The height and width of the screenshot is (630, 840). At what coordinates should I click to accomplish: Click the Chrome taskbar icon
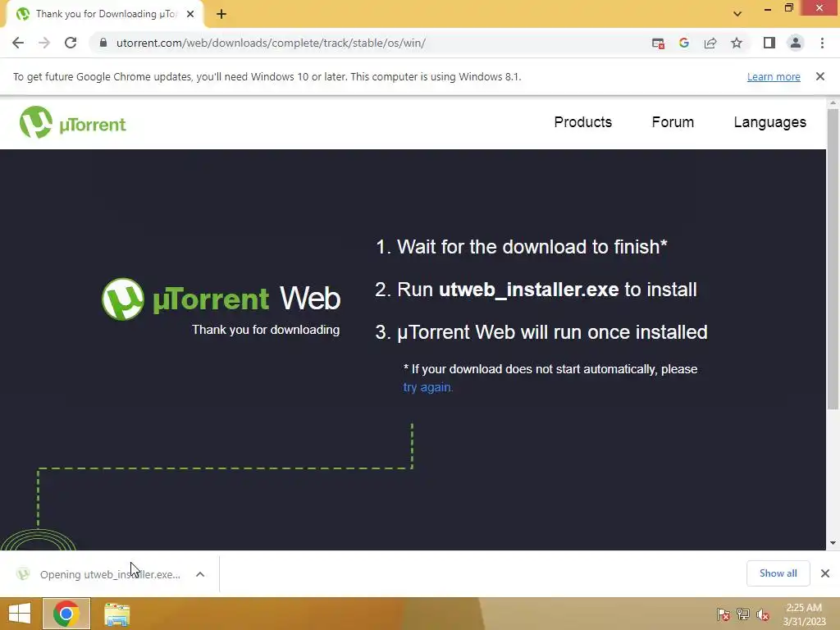[66, 614]
